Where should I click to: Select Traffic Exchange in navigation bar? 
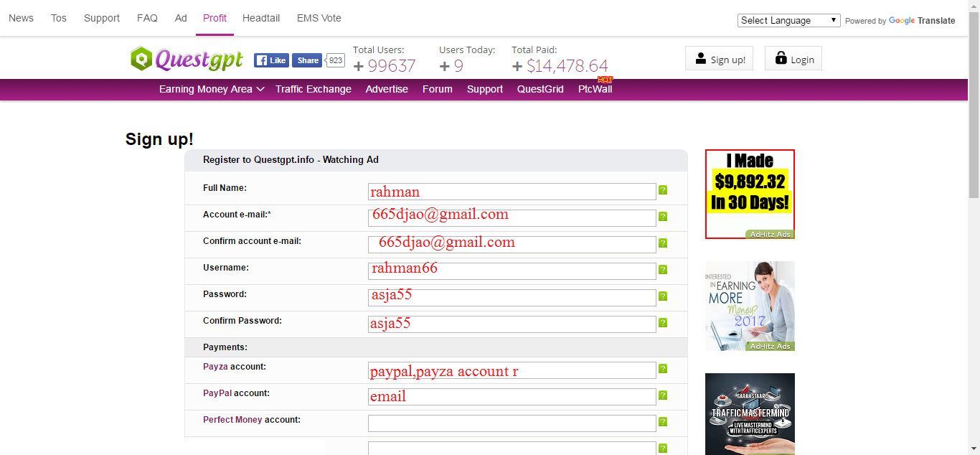(x=314, y=89)
